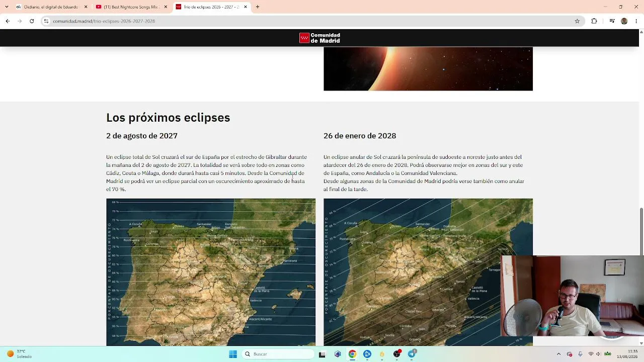Screen dimensions: 644x362
Task: Open the 2028 annular eclipse map
Action: tap(428, 272)
